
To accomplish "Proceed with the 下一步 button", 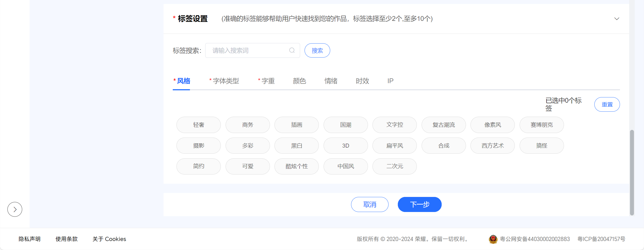I will 419,205.
